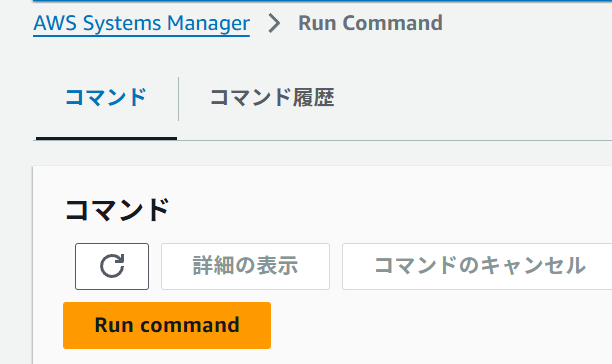Select the active コマンド tab with the underline
The height and width of the screenshot is (364, 612).
106,98
